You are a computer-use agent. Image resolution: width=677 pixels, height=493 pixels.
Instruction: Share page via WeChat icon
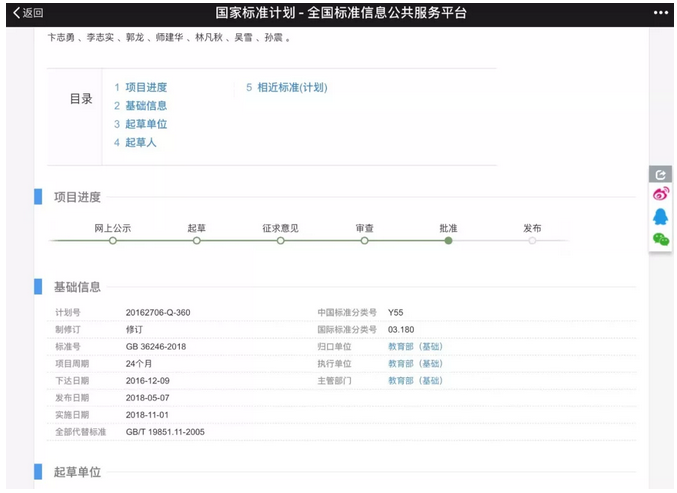click(660, 239)
